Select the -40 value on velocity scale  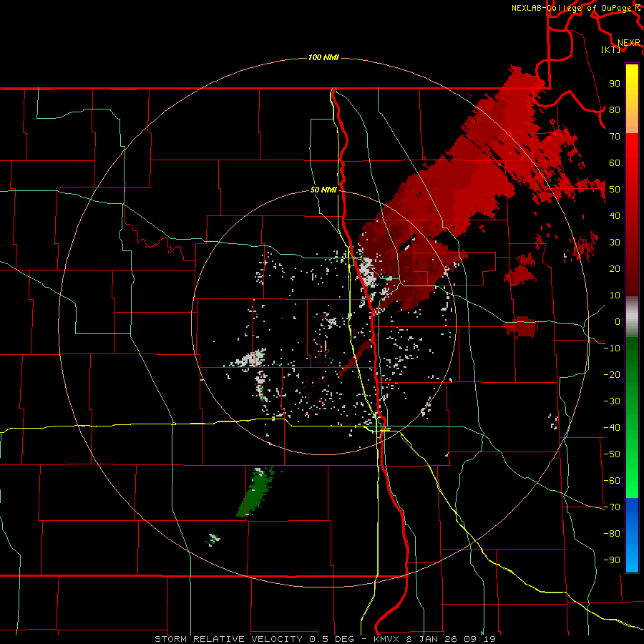tap(612, 428)
